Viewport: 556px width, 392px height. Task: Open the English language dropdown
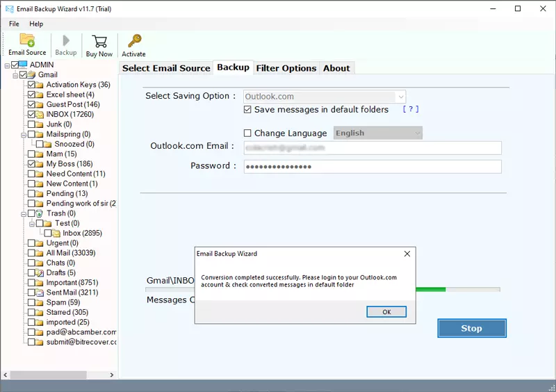coord(378,133)
